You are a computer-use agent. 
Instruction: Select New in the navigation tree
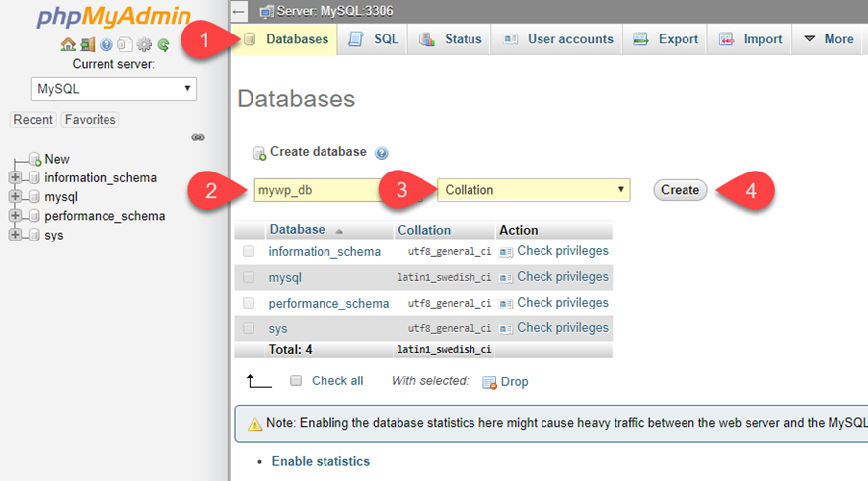pos(57,160)
